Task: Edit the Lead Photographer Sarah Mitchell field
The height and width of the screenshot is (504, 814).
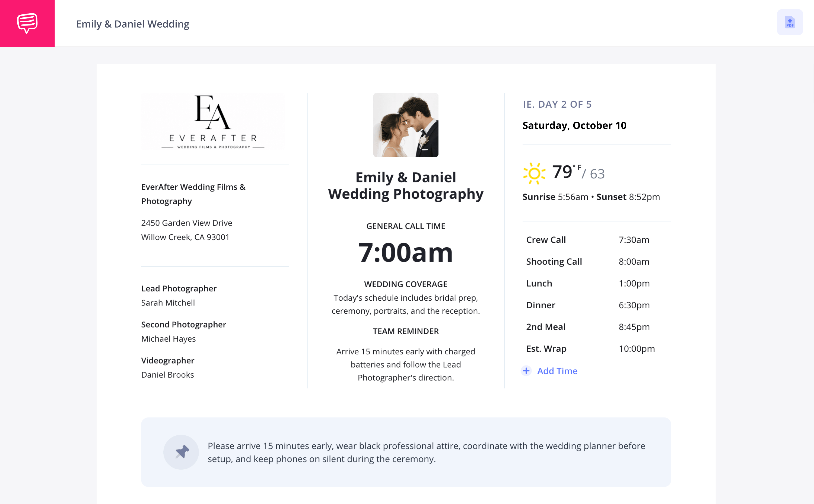Action: coord(179,296)
